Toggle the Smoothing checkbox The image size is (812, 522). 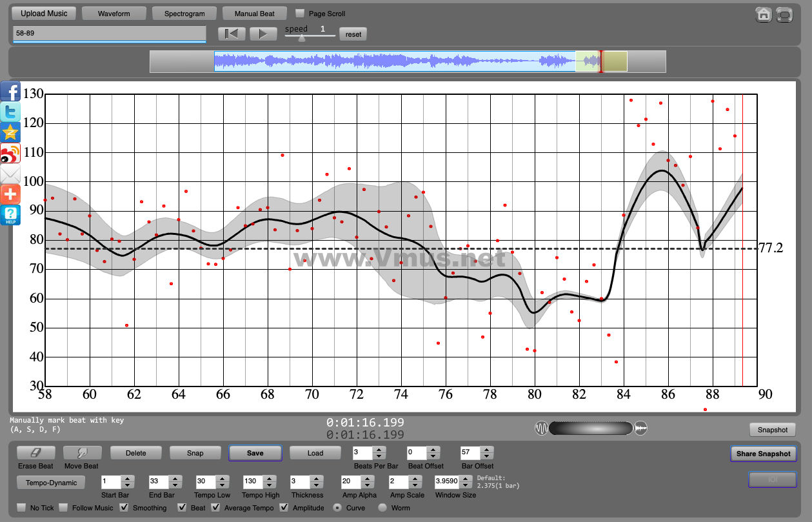point(124,507)
